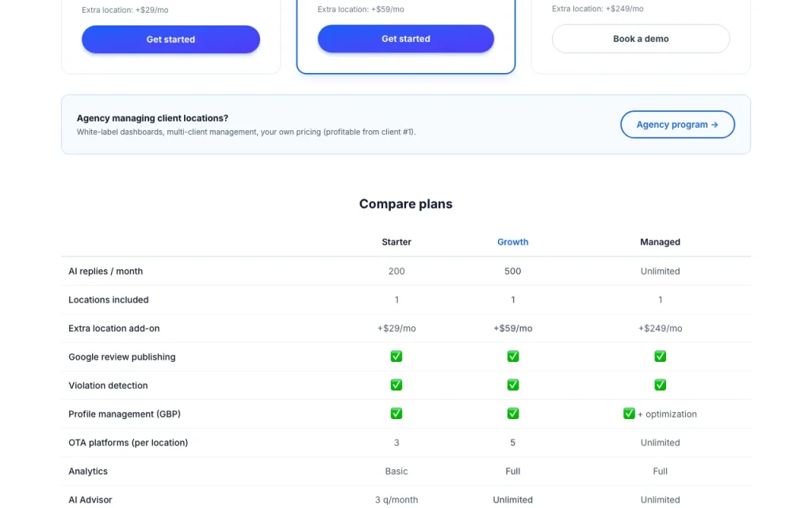Click the +$59/mo table cell
The height and width of the screenshot is (508, 812).
[x=513, y=328]
